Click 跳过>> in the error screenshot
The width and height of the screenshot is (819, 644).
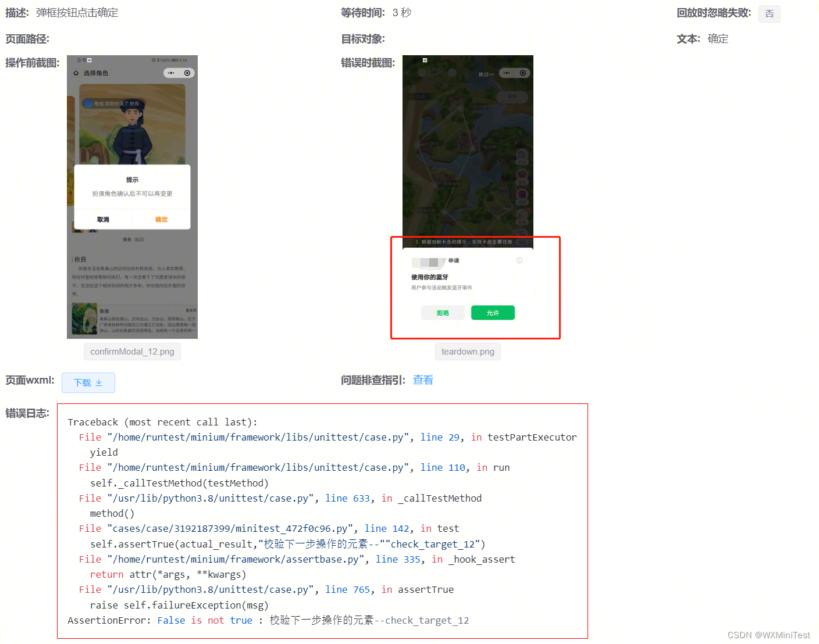click(486, 74)
